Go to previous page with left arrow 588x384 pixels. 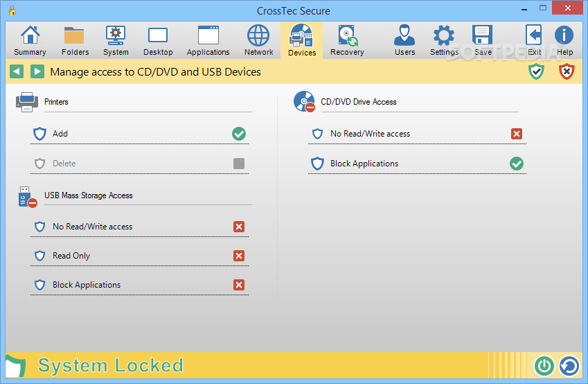(17, 71)
